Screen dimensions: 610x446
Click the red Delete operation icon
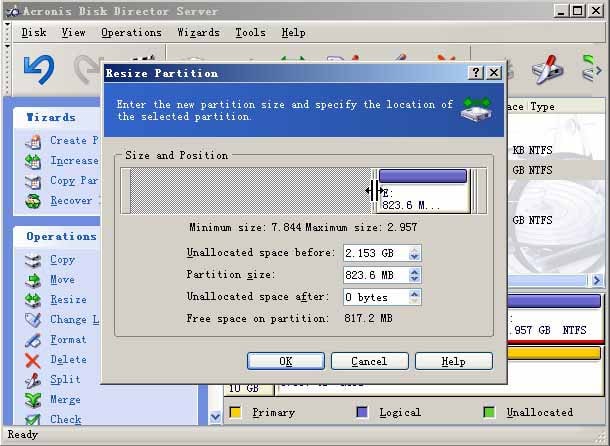33,360
